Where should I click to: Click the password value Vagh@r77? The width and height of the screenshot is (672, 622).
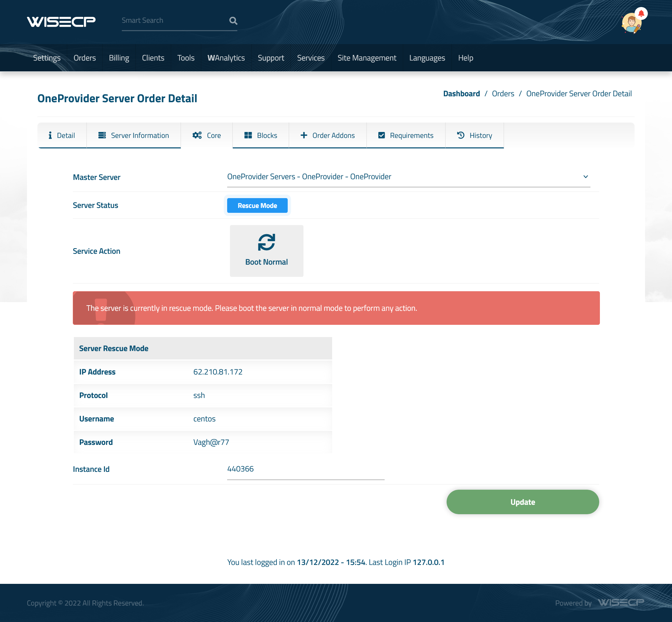pyautogui.click(x=211, y=442)
